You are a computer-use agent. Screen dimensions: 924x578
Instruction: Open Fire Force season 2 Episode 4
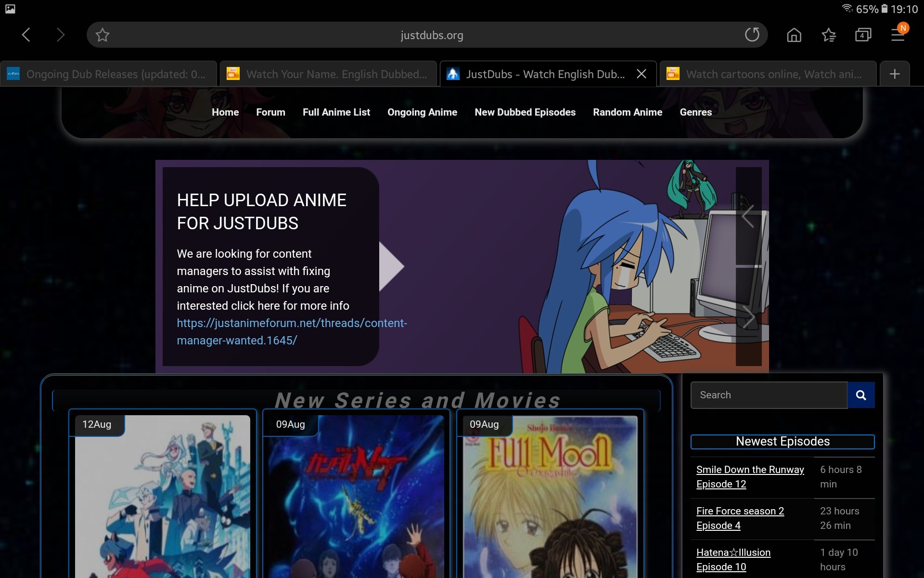tap(740, 518)
